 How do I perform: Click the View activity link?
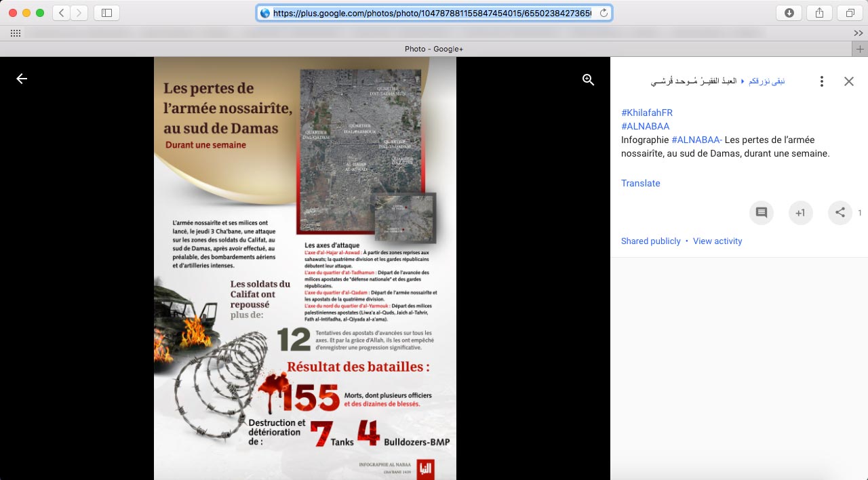coord(717,241)
